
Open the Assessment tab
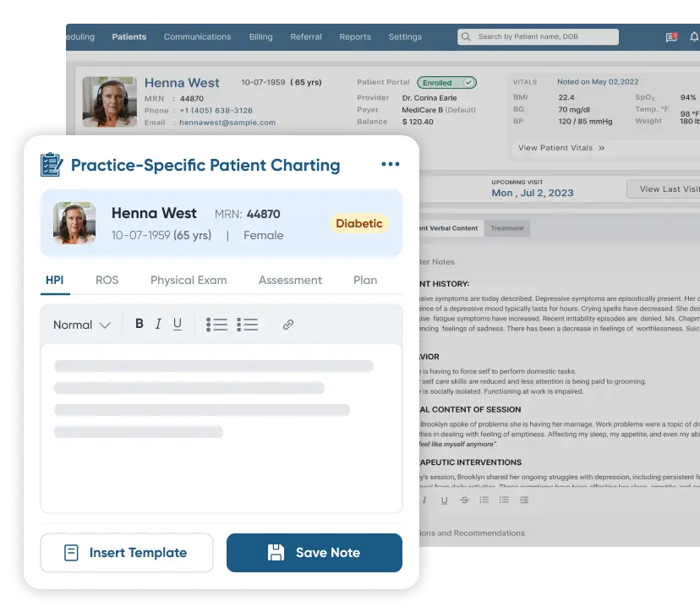point(290,280)
